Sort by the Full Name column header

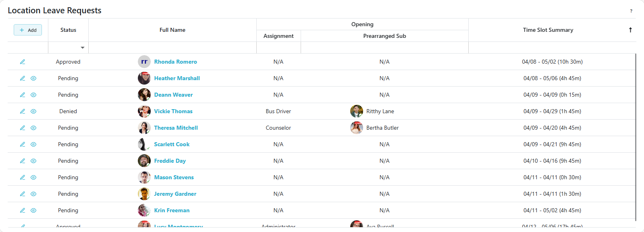tap(172, 30)
